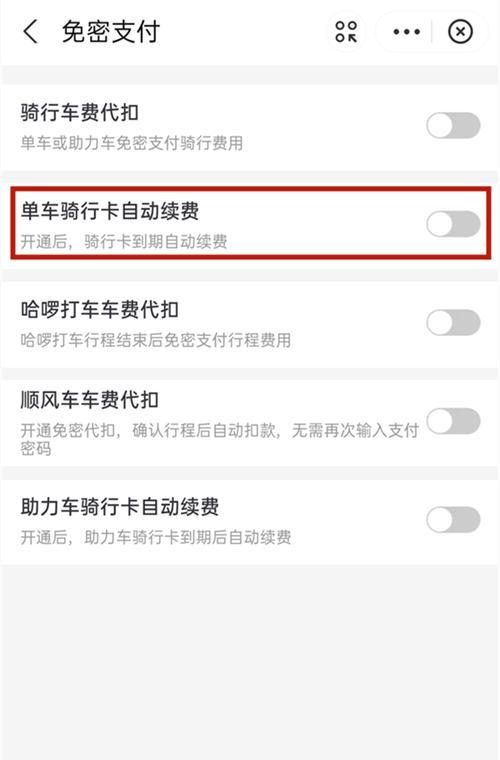The width and height of the screenshot is (500, 760).
Task: Tap the 顺风车车费代扣 title
Action: tap(90, 400)
